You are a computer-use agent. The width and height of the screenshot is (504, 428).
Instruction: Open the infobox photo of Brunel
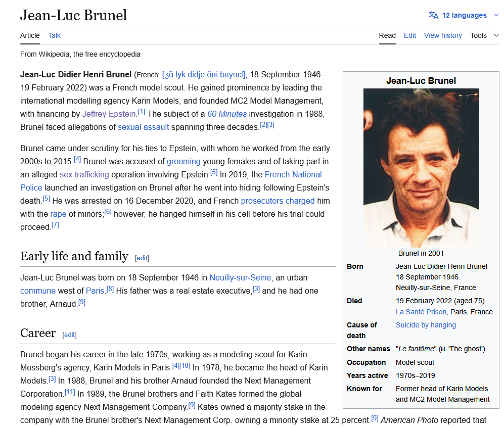coord(421,168)
